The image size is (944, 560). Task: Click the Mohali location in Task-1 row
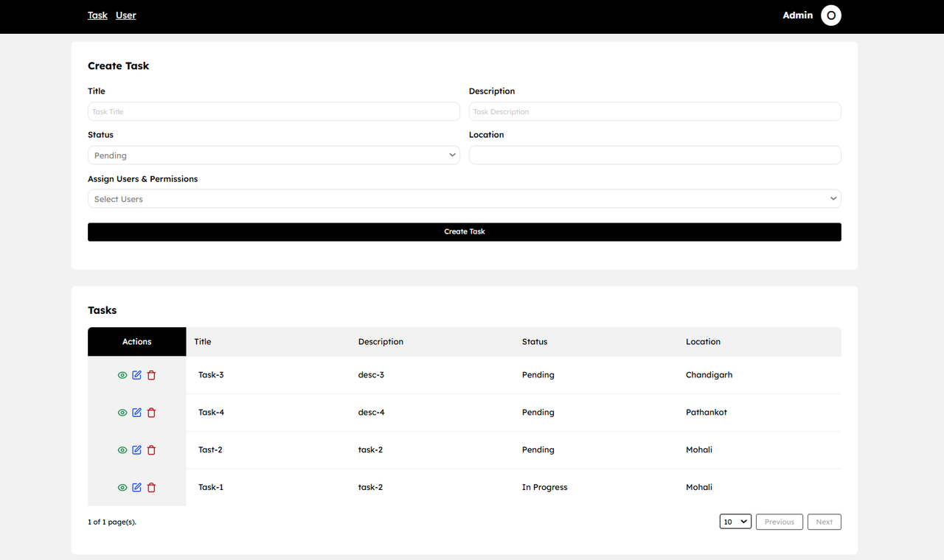(x=699, y=488)
